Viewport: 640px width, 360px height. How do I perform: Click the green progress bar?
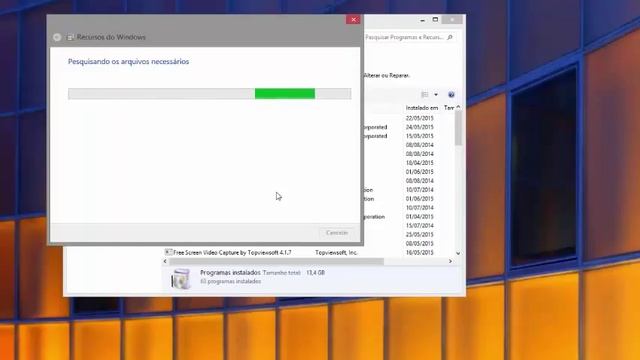click(285, 93)
